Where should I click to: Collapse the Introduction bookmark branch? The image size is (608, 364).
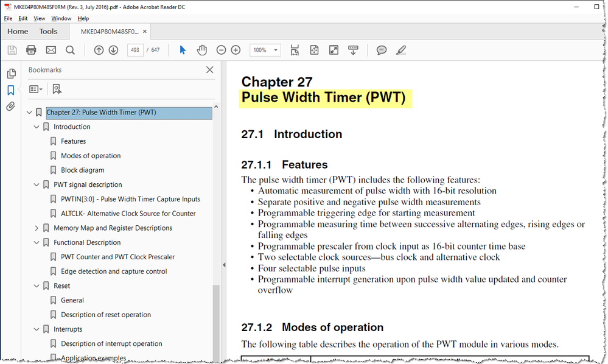coord(37,127)
